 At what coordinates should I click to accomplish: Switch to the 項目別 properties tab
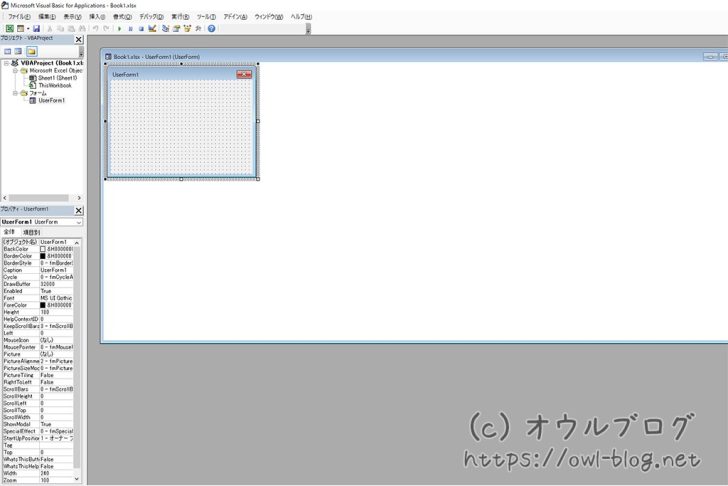31,232
